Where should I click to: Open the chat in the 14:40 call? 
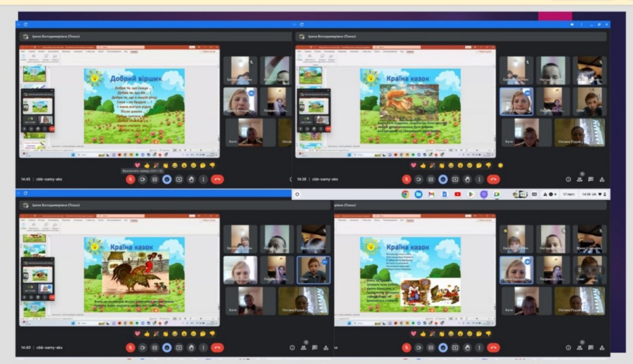pyautogui.click(x=315, y=348)
